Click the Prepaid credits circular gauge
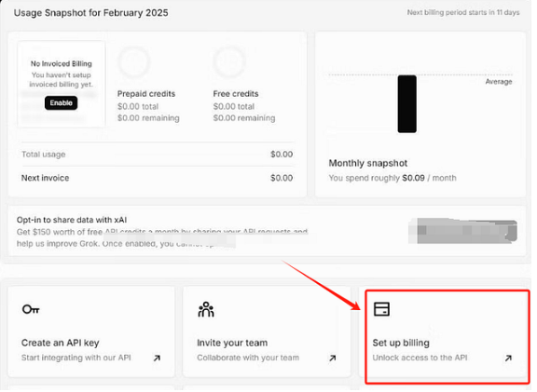The height and width of the screenshot is (392, 537). [x=134, y=61]
